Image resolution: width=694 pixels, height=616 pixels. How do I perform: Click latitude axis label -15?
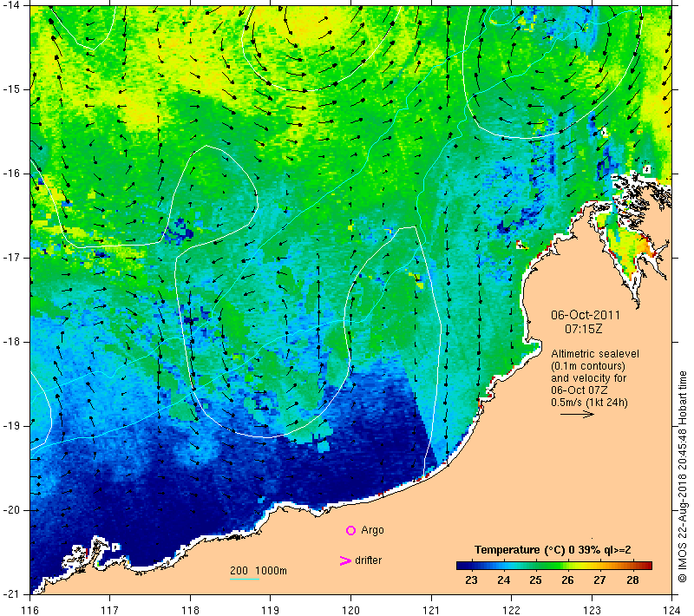(11, 89)
